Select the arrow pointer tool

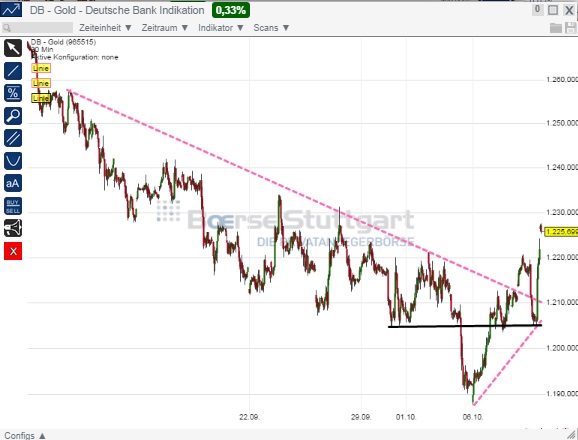[13, 48]
